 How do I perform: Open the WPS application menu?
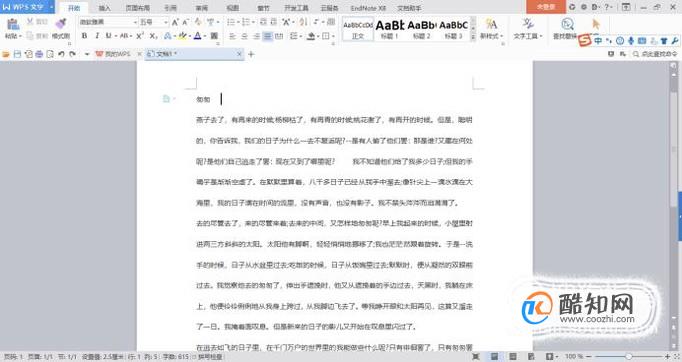(27, 7)
